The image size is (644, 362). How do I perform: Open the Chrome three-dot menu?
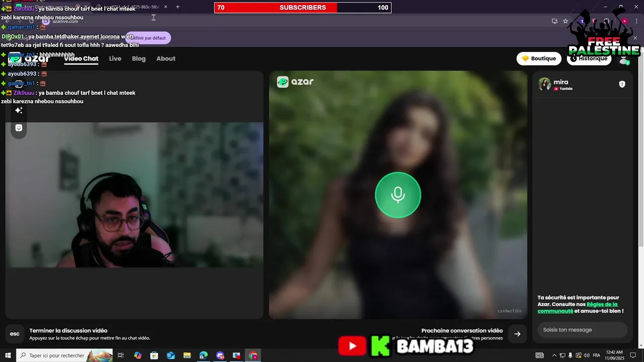click(635, 21)
